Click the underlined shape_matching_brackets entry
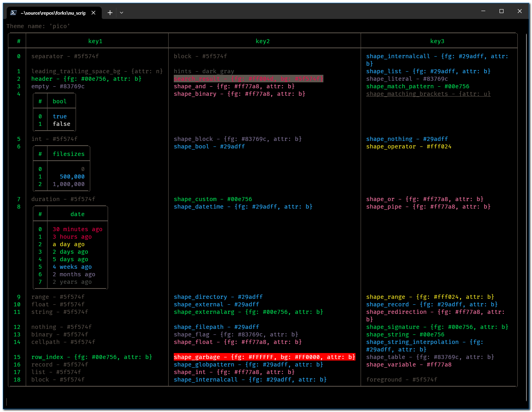 [428, 94]
